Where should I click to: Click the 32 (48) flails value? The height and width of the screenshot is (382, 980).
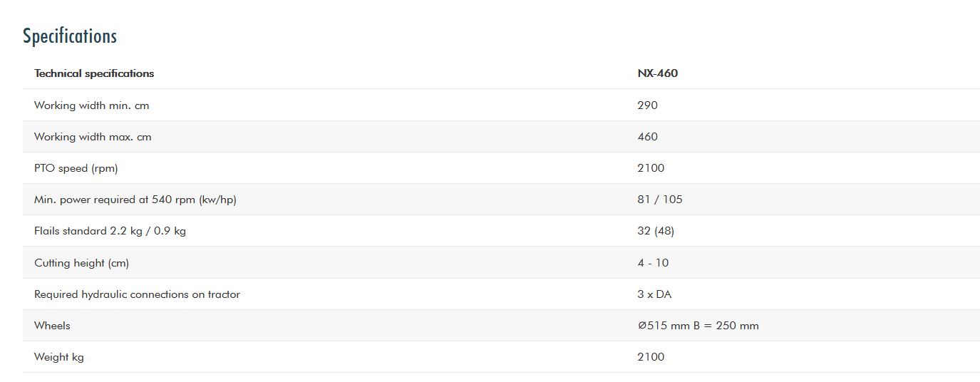656,231
